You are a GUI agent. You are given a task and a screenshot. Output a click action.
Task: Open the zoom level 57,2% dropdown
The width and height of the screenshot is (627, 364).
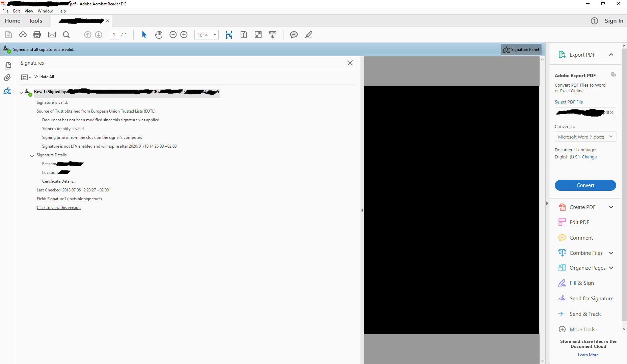[215, 35]
